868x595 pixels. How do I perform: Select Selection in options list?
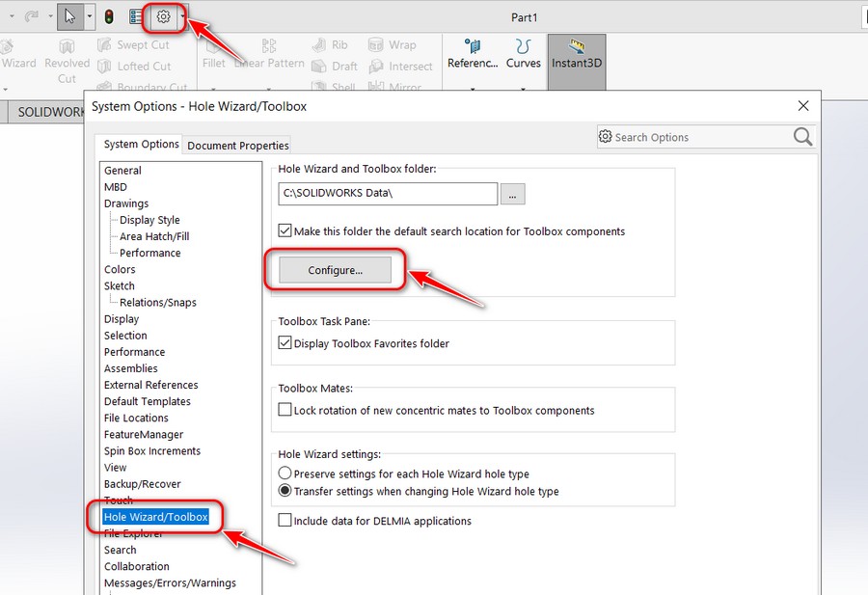coord(125,336)
